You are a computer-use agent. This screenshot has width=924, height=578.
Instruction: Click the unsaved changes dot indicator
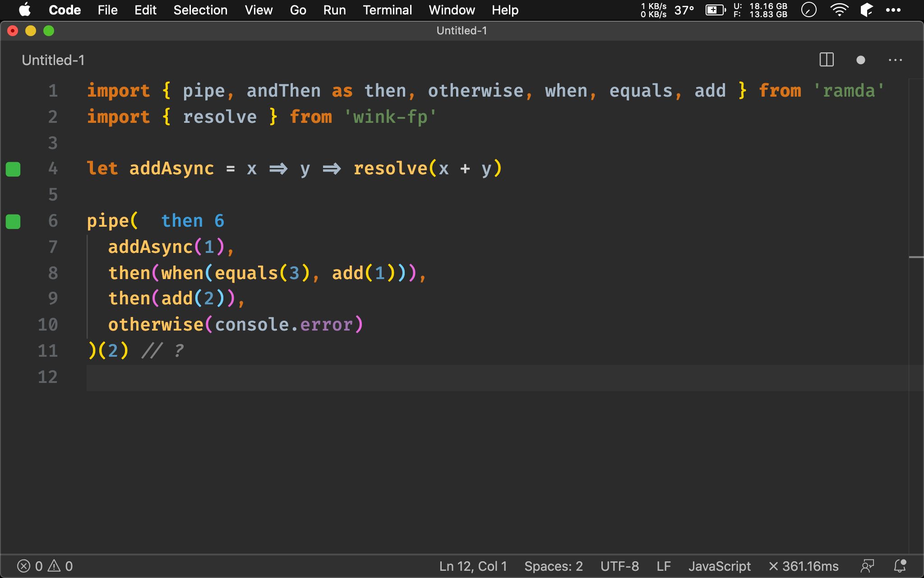pos(860,60)
